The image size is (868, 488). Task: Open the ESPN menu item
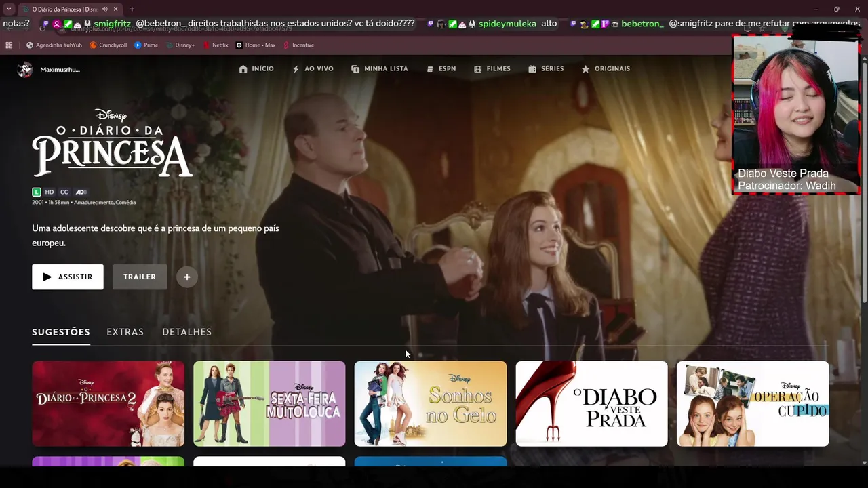click(x=441, y=69)
